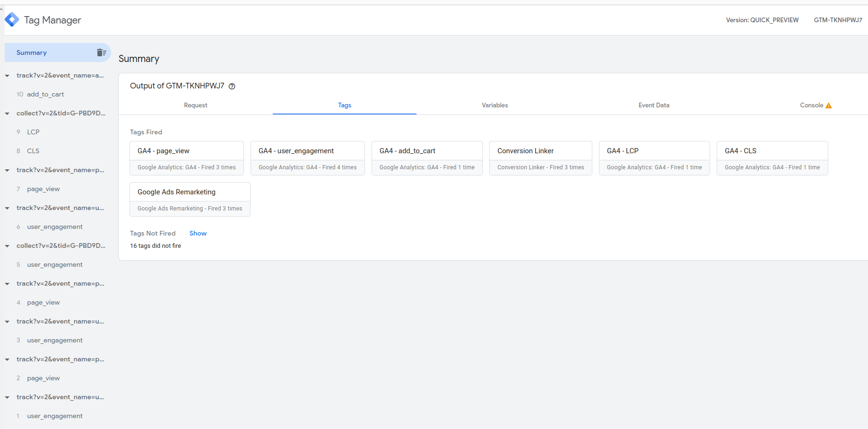
Task: Collapse the first track add_to_cart request group
Action: click(7, 76)
